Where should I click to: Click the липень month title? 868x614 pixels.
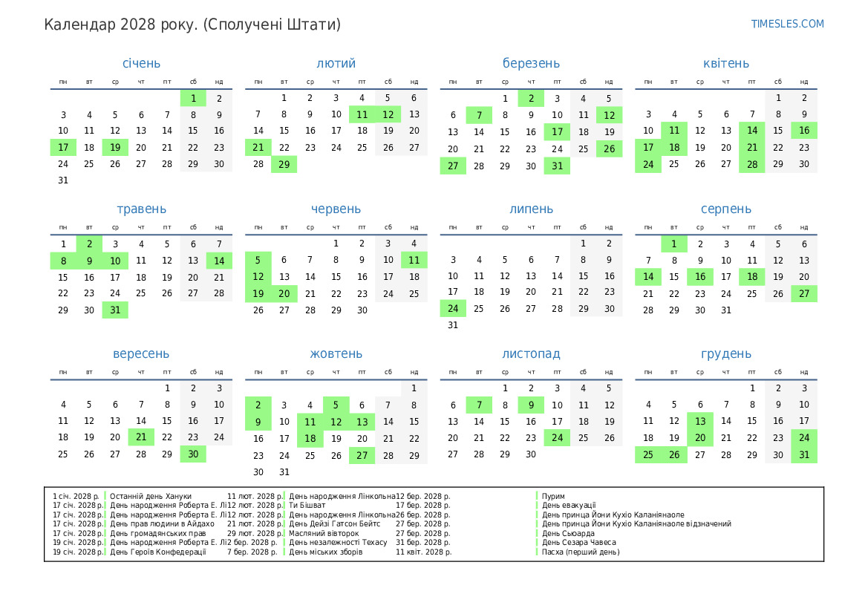[x=531, y=209]
